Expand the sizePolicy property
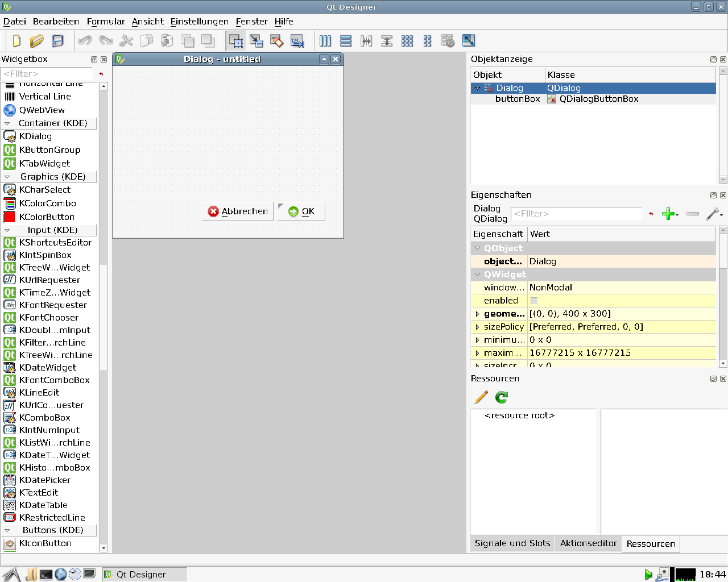Image resolution: width=728 pixels, height=582 pixels. click(x=478, y=327)
